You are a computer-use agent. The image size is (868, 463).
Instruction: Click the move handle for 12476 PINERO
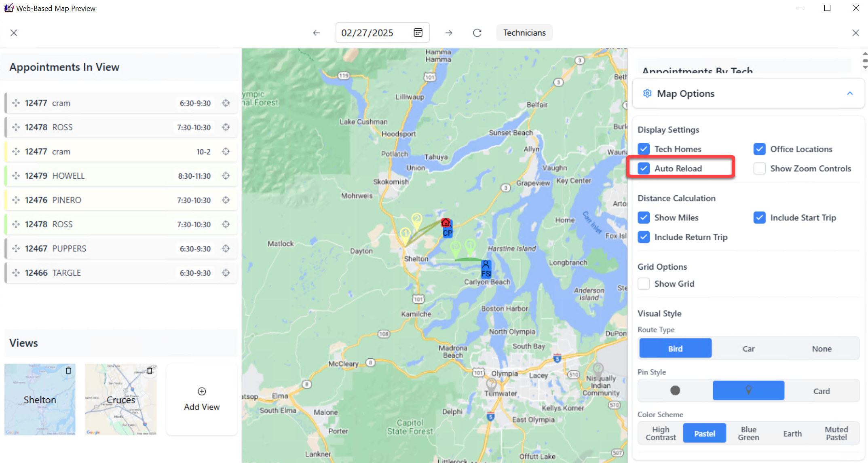tap(16, 200)
